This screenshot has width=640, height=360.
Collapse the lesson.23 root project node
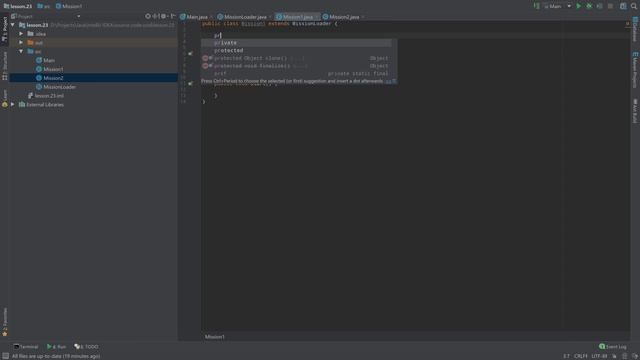click(x=13, y=25)
